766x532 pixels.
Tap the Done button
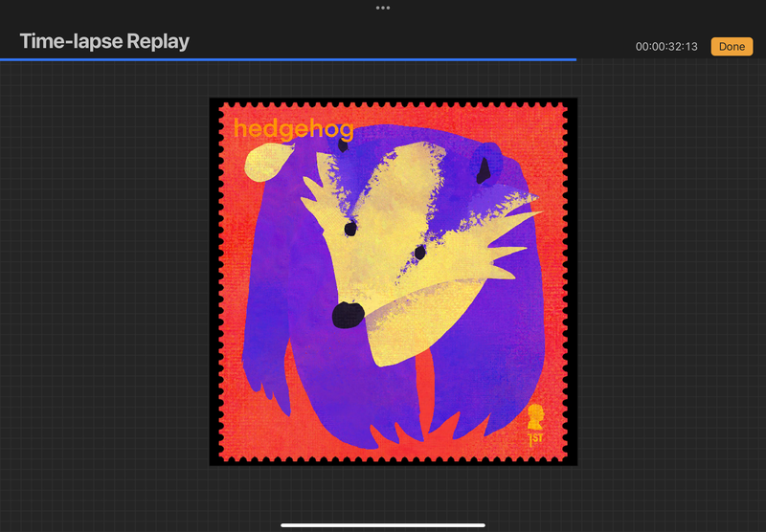tap(732, 46)
